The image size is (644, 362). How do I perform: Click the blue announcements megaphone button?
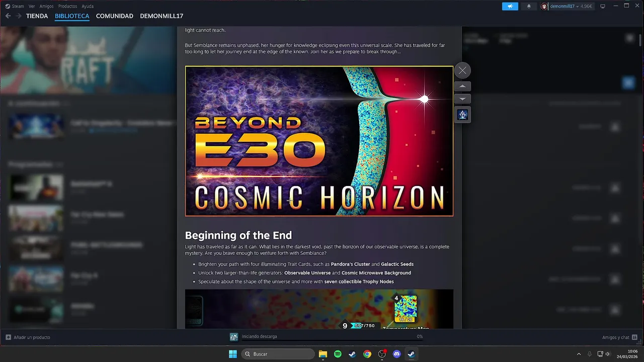click(x=510, y=6)
